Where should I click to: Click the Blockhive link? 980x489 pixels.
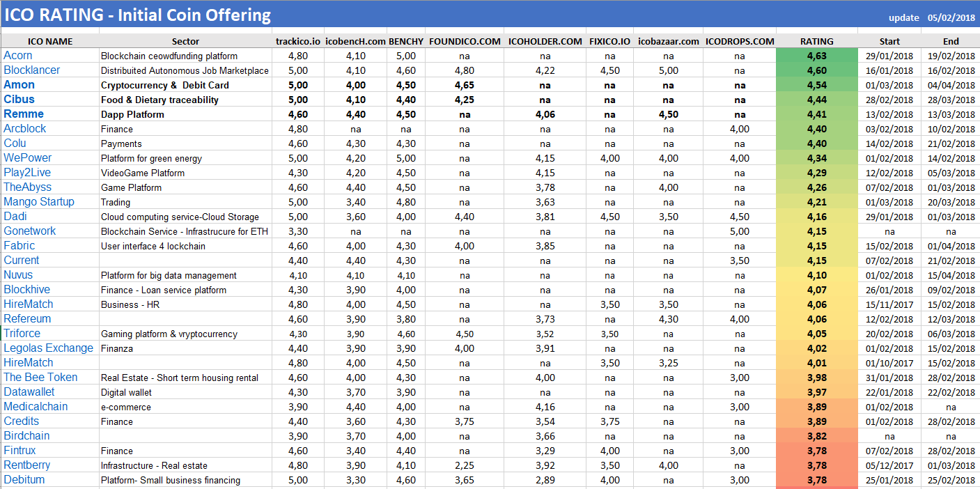click(x=27, y=290)
